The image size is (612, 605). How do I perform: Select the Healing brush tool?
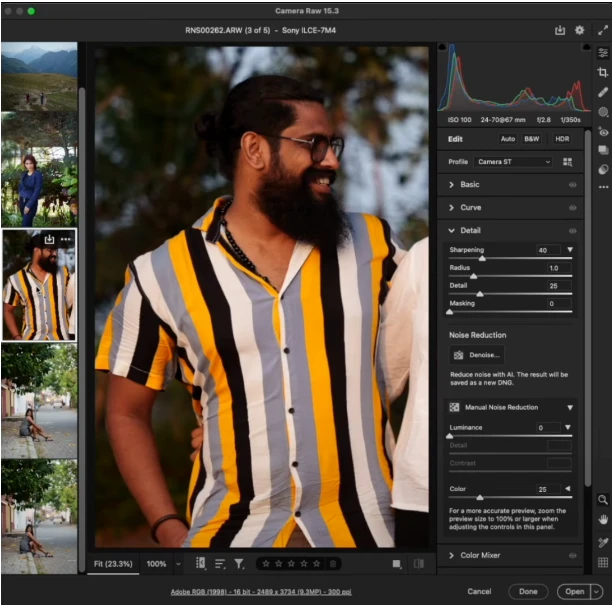[x=603, y=92]
